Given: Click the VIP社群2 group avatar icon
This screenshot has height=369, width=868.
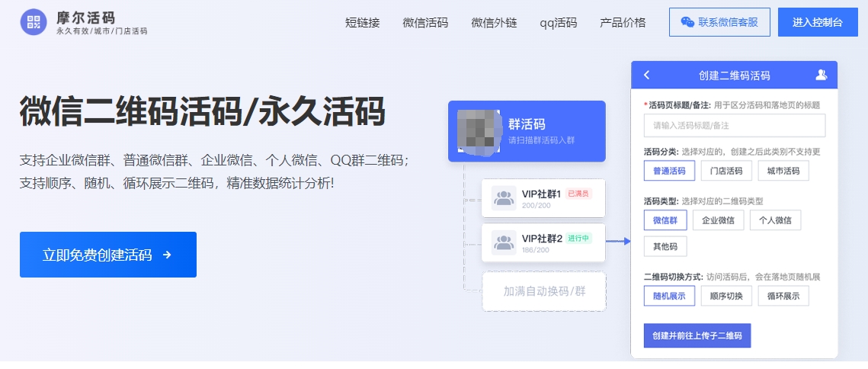Looking at the screenshot, I should point(504,242).
